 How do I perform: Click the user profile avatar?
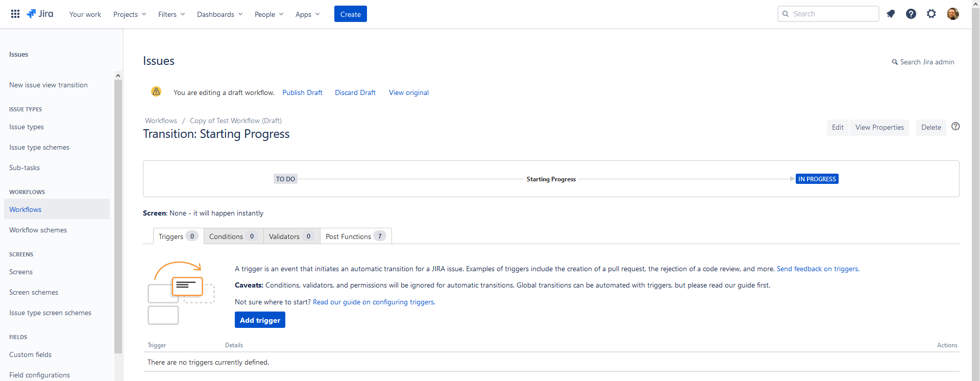[x=952, y=14]
